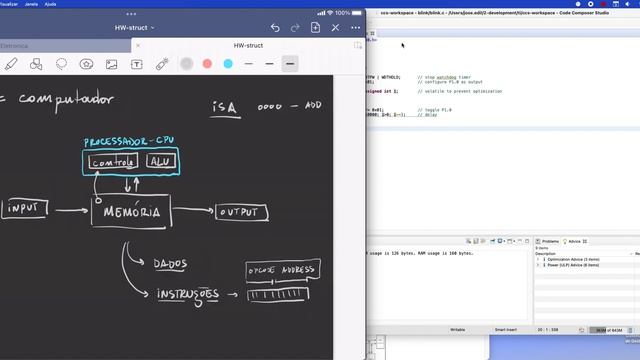Open the Ajuda menu
The image size is (640, 360).
point(50,4)
